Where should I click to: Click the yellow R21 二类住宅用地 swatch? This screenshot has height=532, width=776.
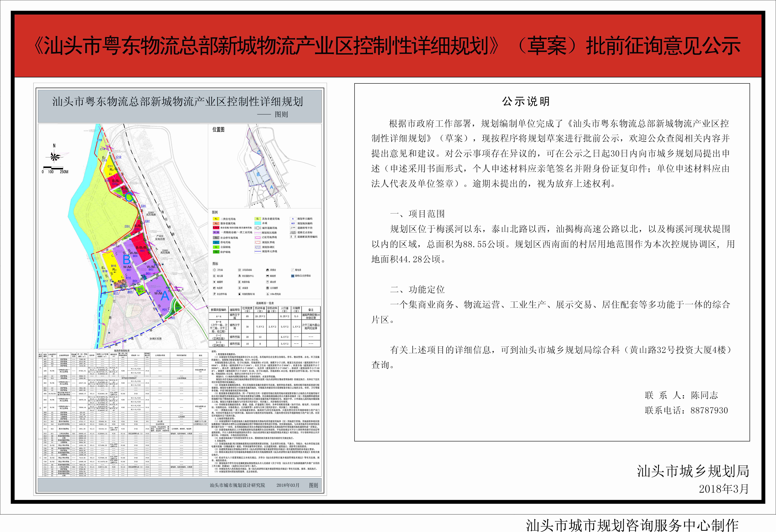click(216, 219)
